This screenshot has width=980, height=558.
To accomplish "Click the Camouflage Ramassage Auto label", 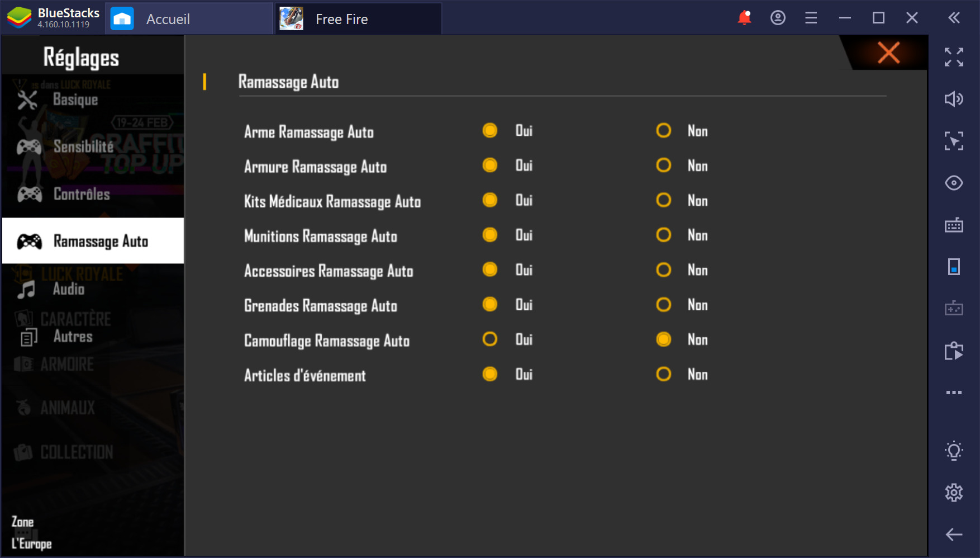I will pos(327,341).
